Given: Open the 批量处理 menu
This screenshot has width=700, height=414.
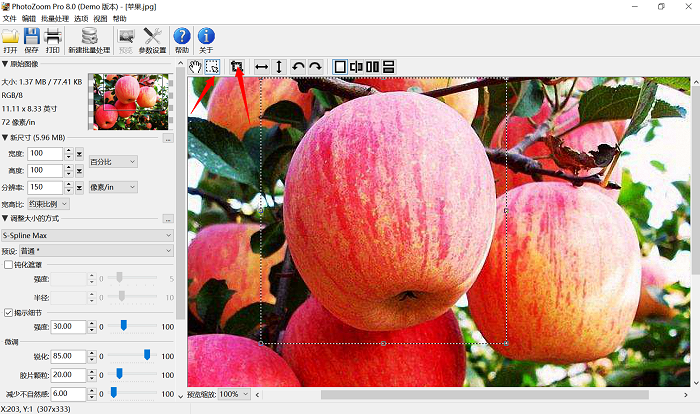Looking at the screenshot, I should [x=54, y=18].
